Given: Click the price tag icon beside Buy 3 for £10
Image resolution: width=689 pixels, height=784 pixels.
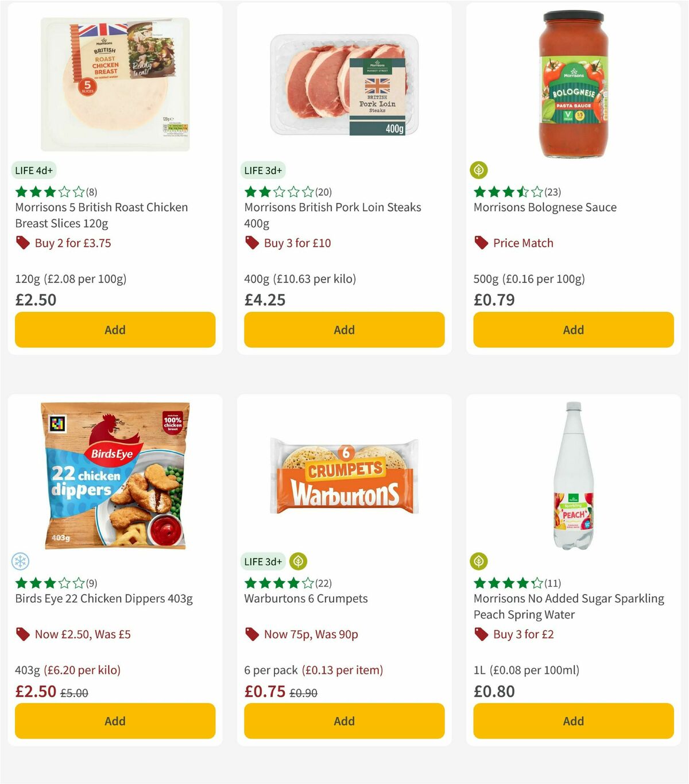Looking at the screenshot, I should [252, 243].
